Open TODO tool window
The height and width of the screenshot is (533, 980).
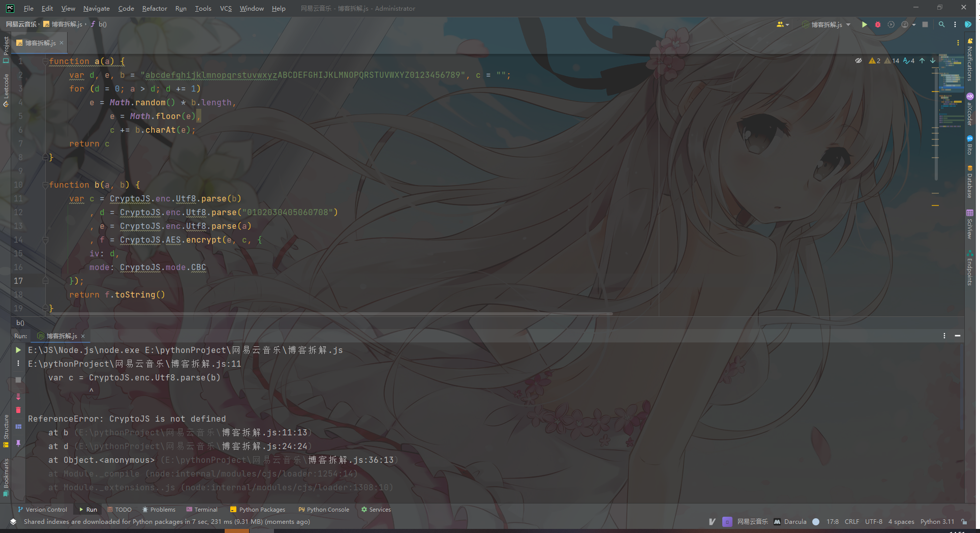point(119,510)
